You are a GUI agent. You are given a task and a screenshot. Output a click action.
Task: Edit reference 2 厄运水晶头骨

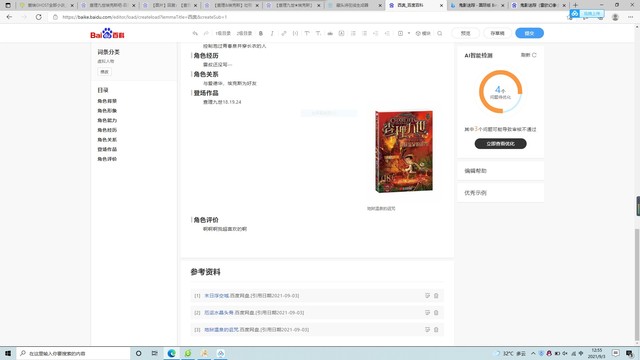click(427, 313)
